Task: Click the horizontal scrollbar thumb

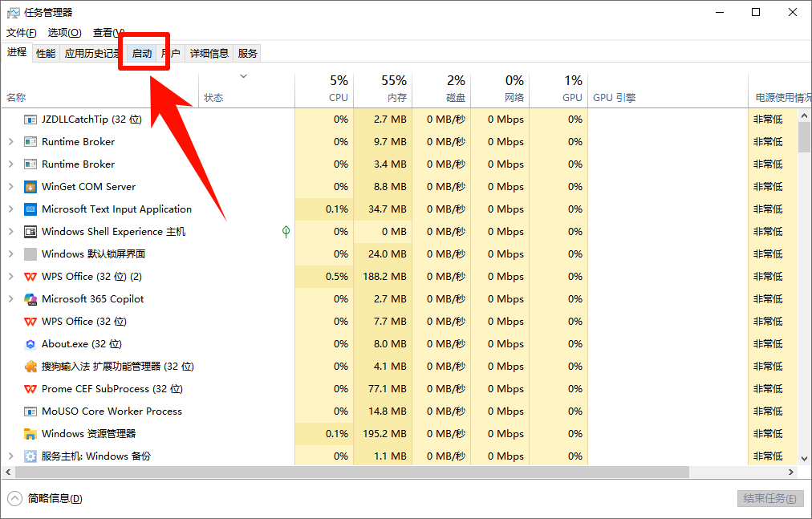Action: coord(352,472)
